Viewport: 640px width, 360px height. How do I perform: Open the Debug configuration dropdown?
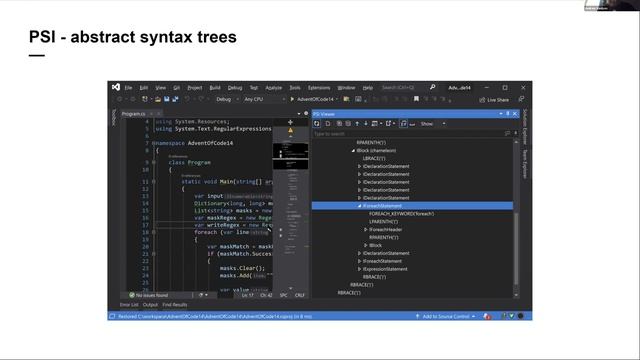pos(227,99)
